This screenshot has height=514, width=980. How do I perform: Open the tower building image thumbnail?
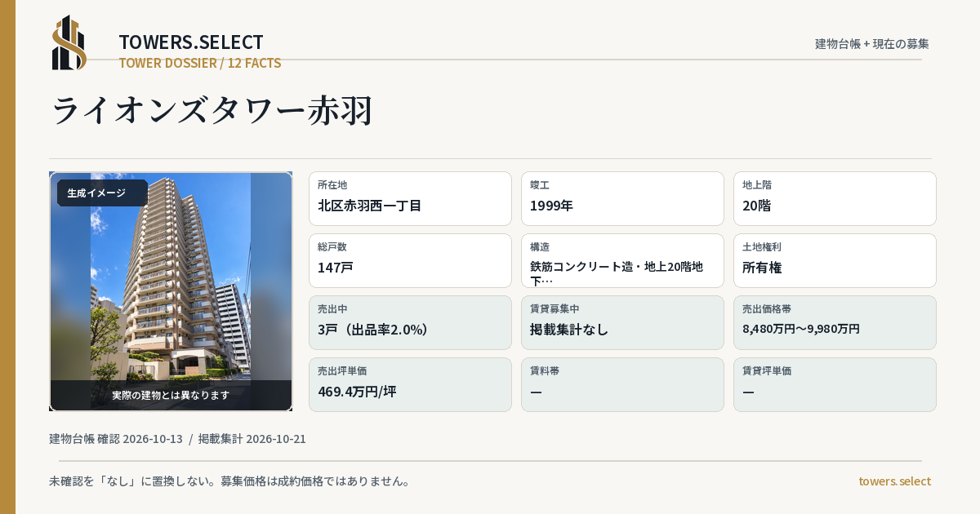[171, 291]
